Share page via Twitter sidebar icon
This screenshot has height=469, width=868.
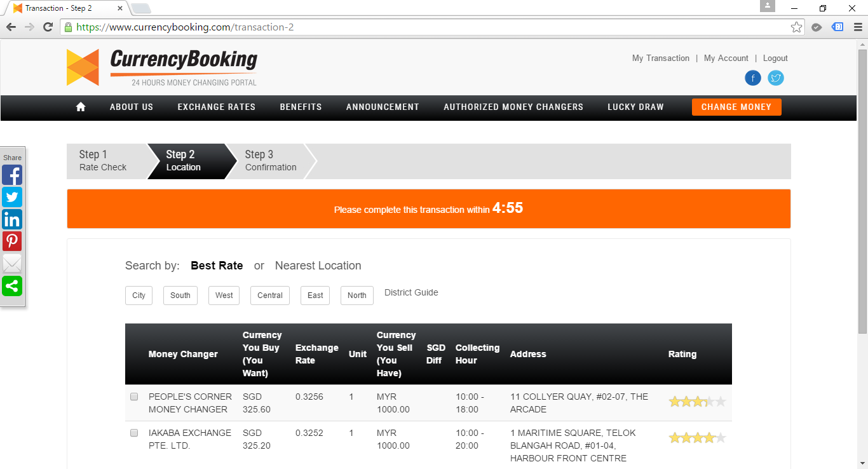coord(12,197)
